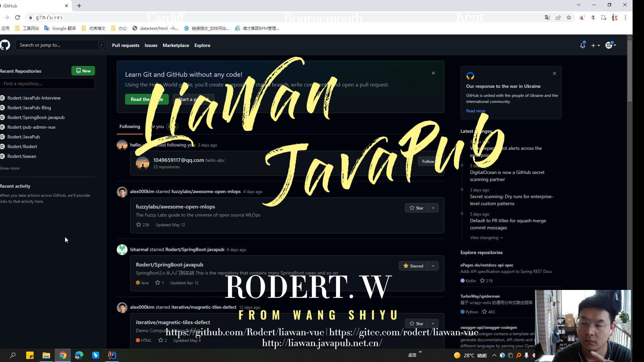Click the green New repository button

tap(83, 71)
